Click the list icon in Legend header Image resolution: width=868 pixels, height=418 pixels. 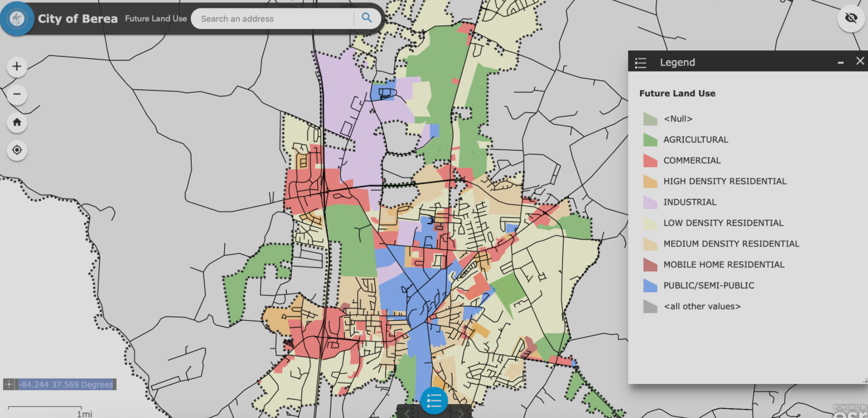[641, 63]
